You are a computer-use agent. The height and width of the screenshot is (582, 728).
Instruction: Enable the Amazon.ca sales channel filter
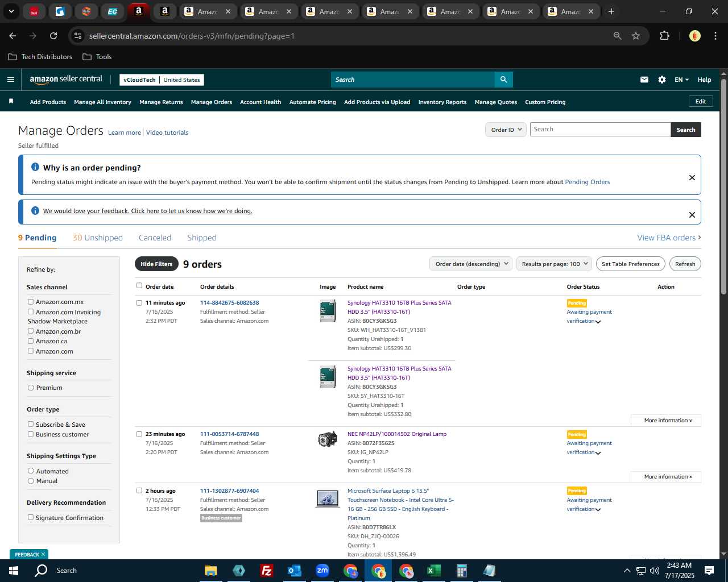click(31, 341)
